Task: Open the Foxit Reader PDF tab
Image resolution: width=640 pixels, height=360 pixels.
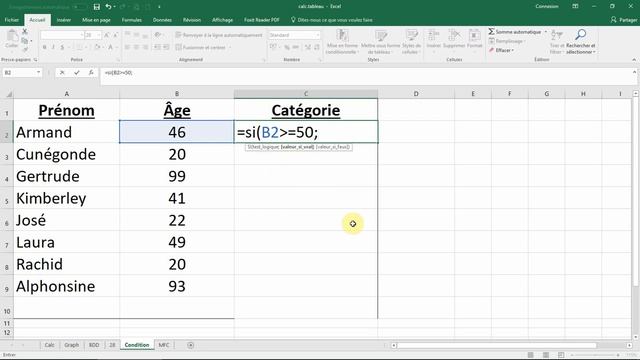Action: click(x=262, y=20)
